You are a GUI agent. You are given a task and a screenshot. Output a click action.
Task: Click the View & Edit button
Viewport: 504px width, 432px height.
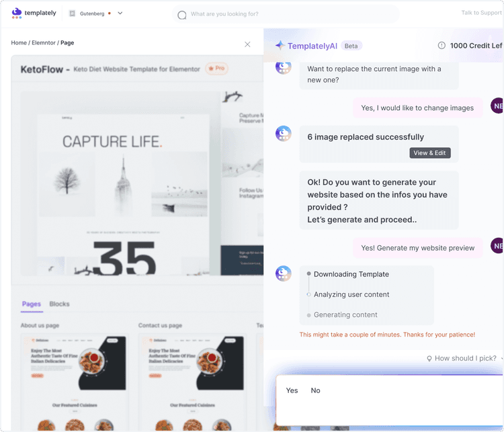pyautogui.click(x=430, y=153)
